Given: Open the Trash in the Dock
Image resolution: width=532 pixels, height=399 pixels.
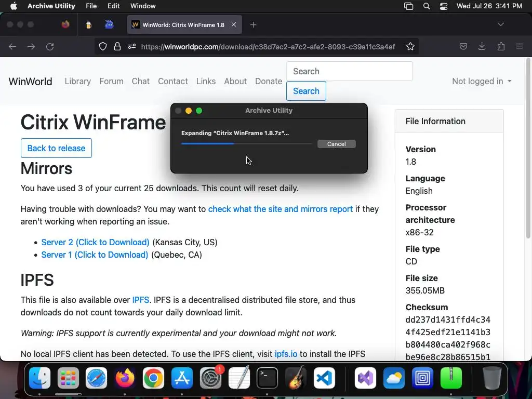Looking at the screenshot, I should coord(491,378).
